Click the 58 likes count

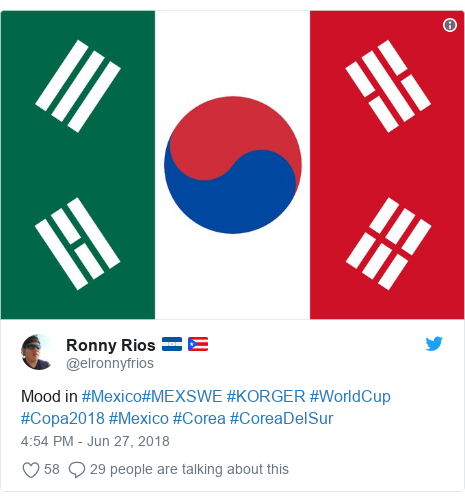pyautogui.click(x=52, y=469)
